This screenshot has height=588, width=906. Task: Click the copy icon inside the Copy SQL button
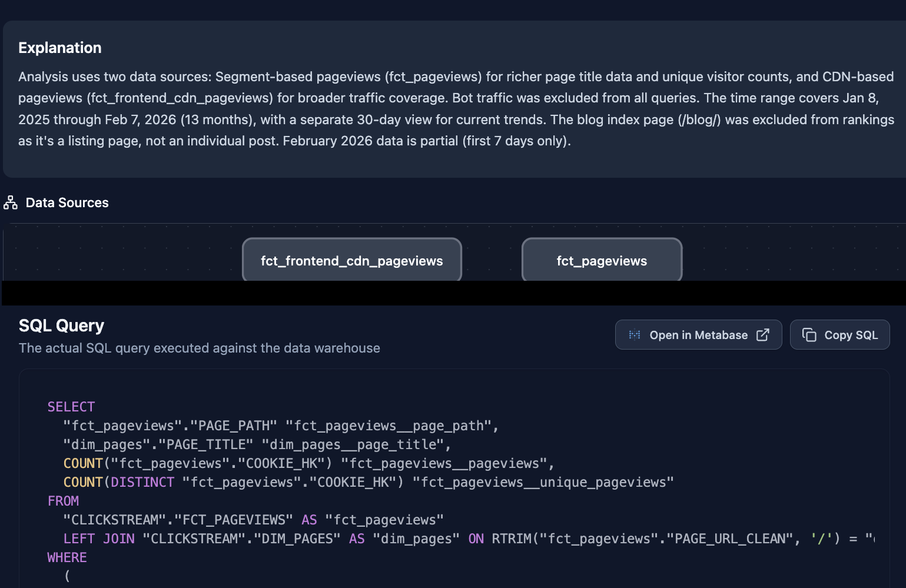809,334
